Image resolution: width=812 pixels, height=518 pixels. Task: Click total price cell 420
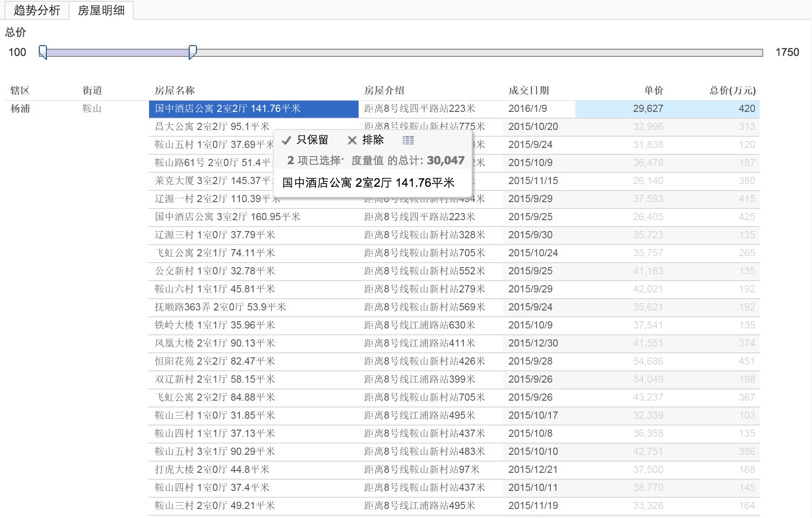point(747,108)
